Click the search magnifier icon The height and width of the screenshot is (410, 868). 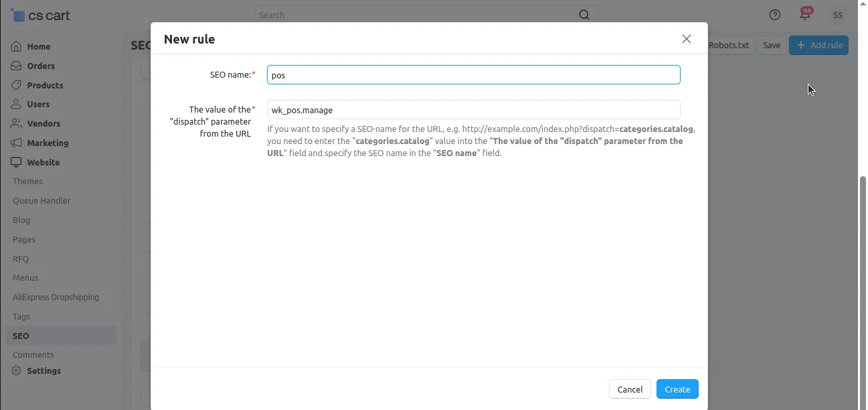584,15
